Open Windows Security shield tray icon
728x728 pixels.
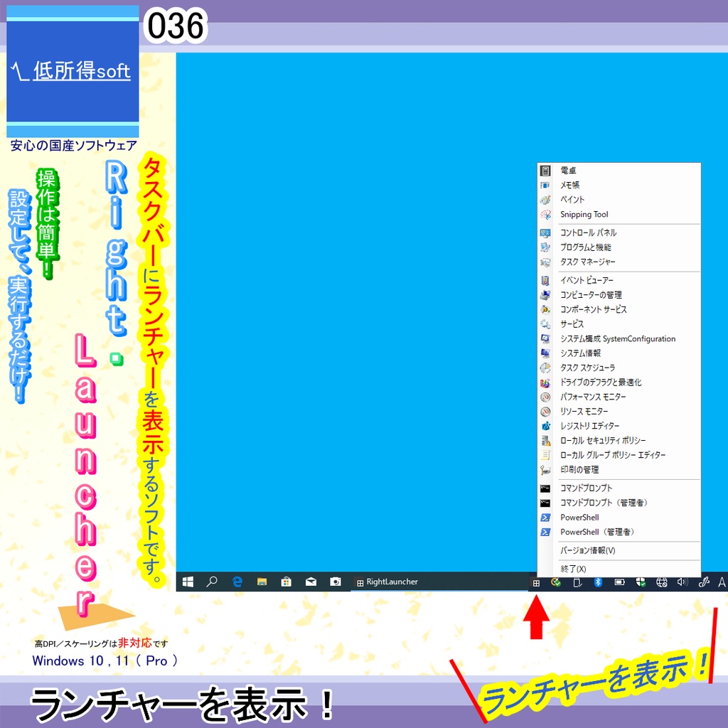click(641, 582)
